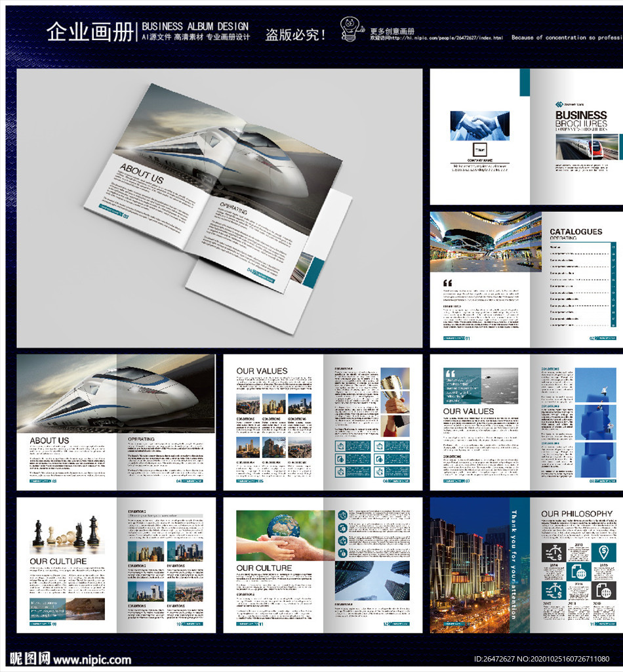Click the red-nosed train photo on the cover

click(x=587, y=146)
